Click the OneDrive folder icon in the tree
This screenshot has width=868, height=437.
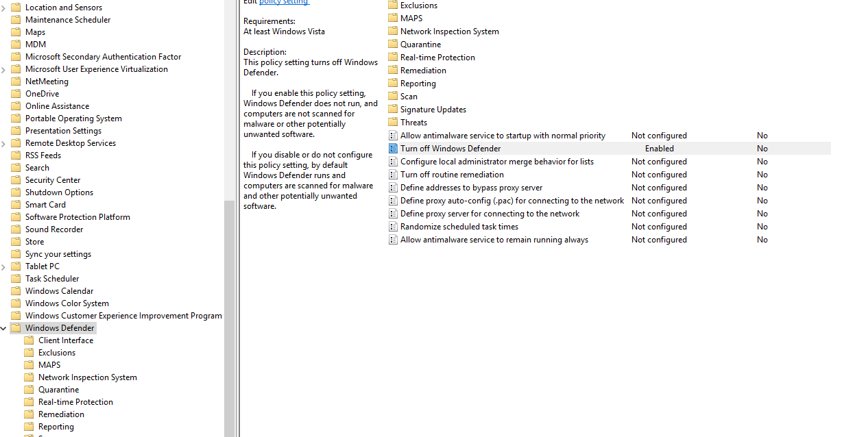coord(16,94)
